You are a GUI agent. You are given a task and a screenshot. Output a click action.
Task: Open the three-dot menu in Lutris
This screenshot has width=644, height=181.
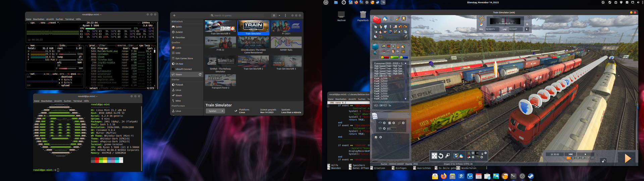(x=285, y=15)
